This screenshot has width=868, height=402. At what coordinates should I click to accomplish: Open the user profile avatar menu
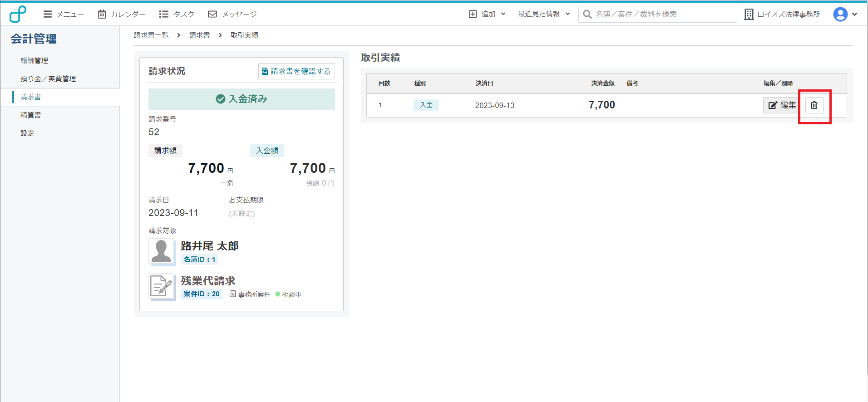point(840,14)
